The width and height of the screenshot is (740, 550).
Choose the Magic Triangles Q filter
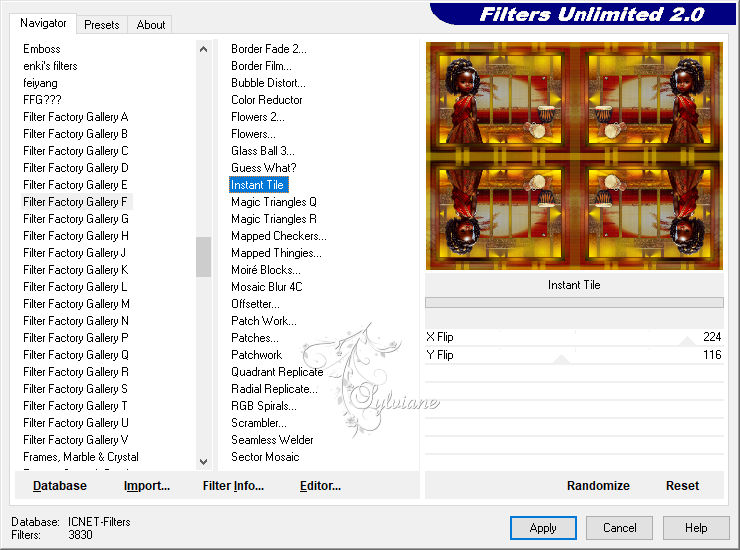point(274,202)
